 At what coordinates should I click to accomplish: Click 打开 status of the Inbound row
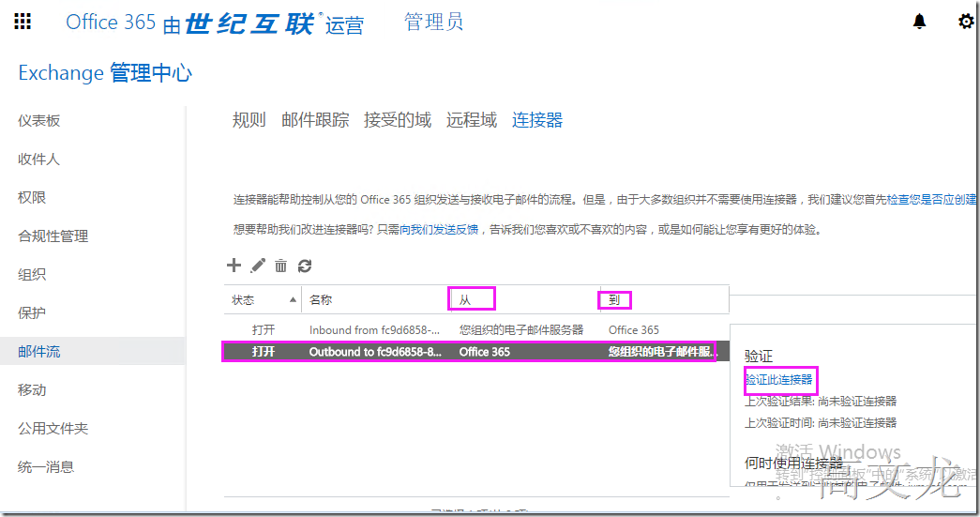tap(264, 329)
